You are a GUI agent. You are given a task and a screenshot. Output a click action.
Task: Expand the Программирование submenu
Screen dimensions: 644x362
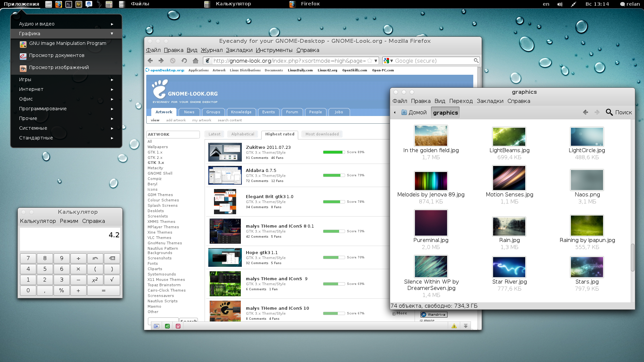(66, 109)
